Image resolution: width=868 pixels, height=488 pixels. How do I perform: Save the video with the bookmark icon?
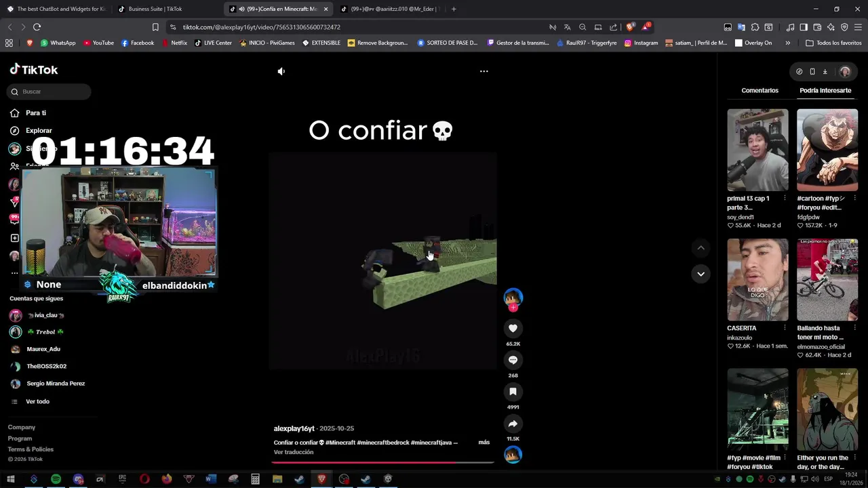click(513, 392)
